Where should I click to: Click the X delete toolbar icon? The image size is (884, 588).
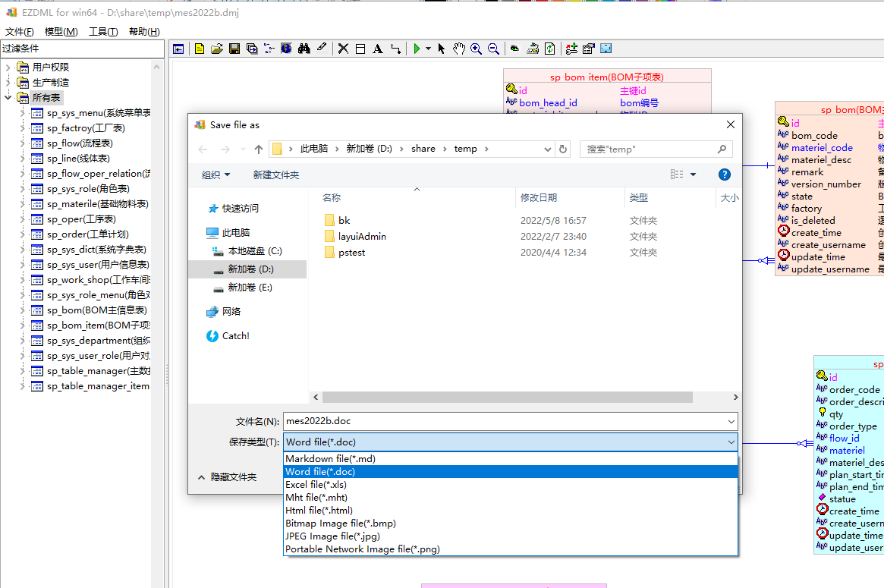343,49
